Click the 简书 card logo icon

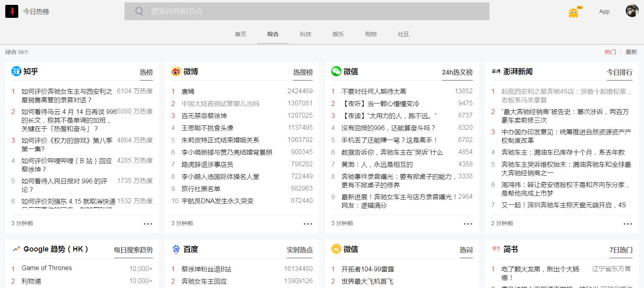tap(496, 249)
